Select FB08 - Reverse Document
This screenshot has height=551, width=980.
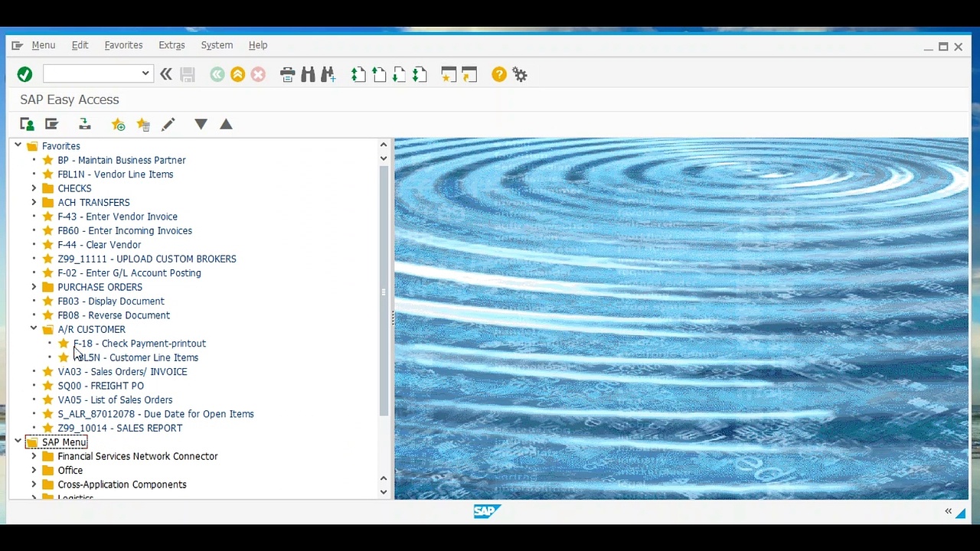pos(114,315)
